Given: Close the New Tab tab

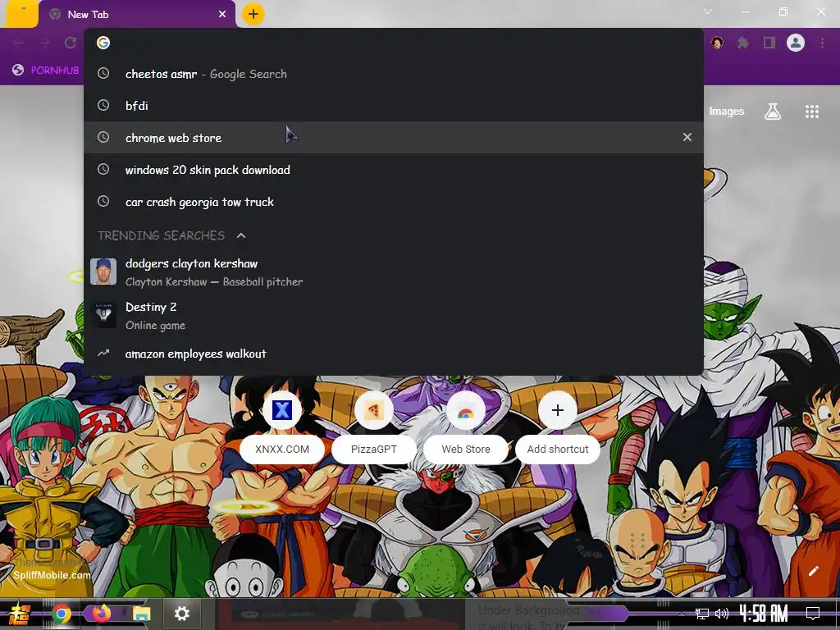Looking at the screenshot, I should coord(222,15).
